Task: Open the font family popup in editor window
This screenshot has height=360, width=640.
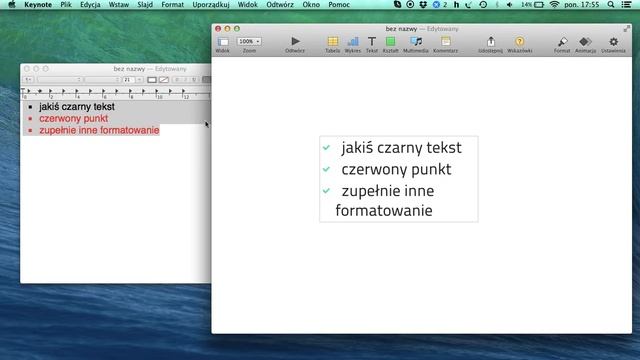Action: tap(59, 80)
